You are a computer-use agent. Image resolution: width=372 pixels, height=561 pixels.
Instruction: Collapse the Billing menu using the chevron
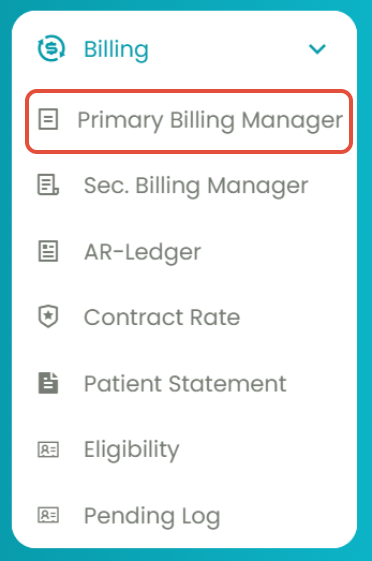tap(317, 49)
